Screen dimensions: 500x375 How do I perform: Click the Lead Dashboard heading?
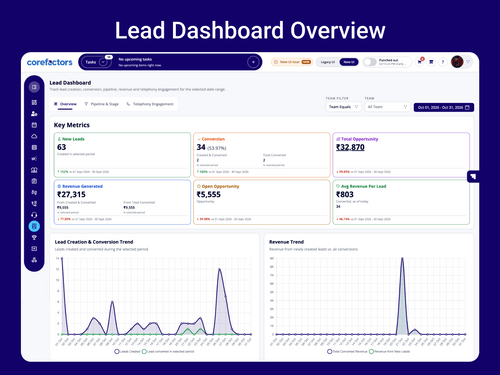click(x=70, y=83)
